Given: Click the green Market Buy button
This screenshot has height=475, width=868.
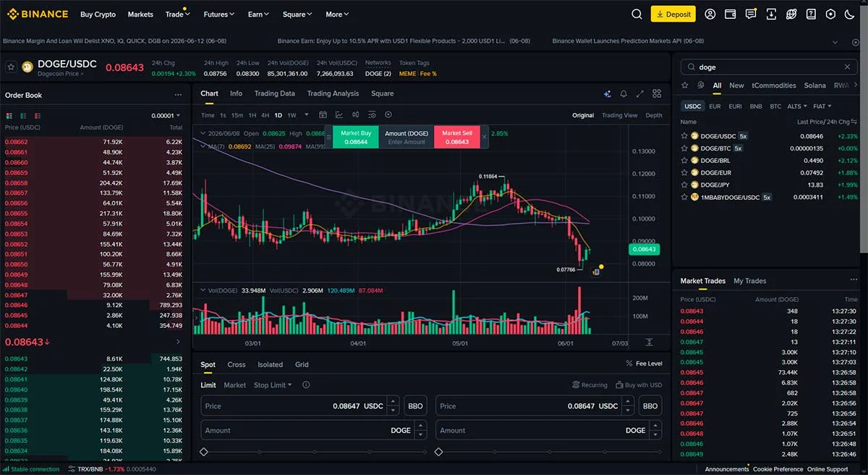Looking at the screenshot, I should pos(356,138).
